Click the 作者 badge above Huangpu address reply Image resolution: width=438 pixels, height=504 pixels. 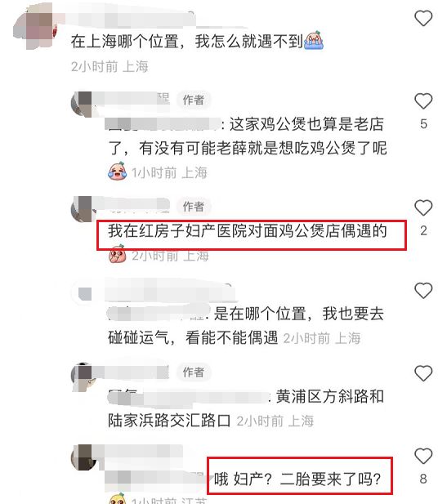click(x=194, y=372)
